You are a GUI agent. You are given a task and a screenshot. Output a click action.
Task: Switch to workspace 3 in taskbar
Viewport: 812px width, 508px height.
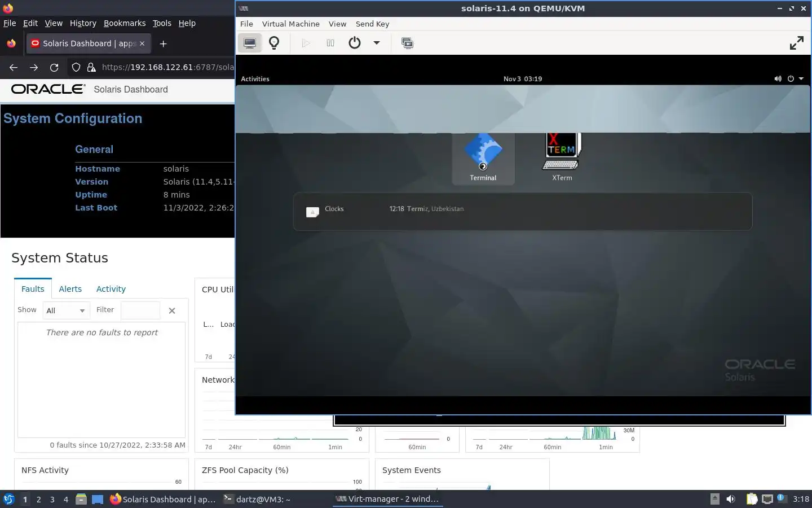pyautogui.click(x=52, y=499)
